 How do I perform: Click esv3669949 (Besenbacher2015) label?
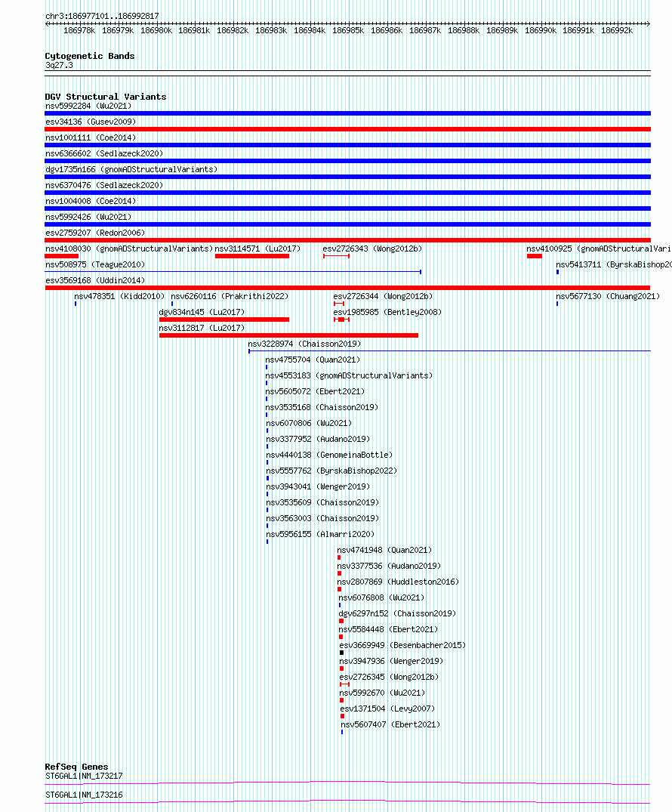tap(402, 645)
